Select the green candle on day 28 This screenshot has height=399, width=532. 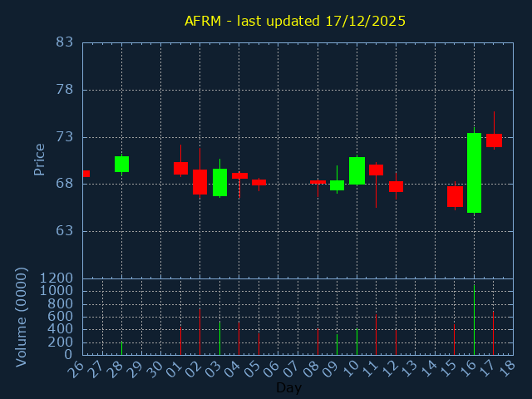121,164
